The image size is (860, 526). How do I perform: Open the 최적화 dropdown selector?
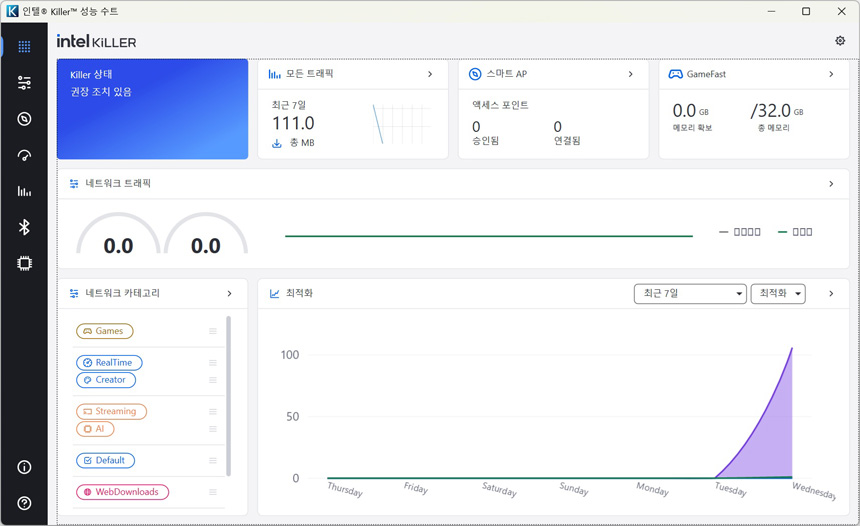(x=778, y=293)
